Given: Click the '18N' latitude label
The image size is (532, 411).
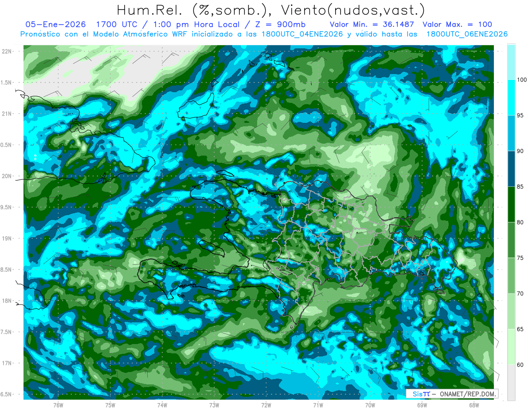Looking at the screenshot, I should click(7, 301).
